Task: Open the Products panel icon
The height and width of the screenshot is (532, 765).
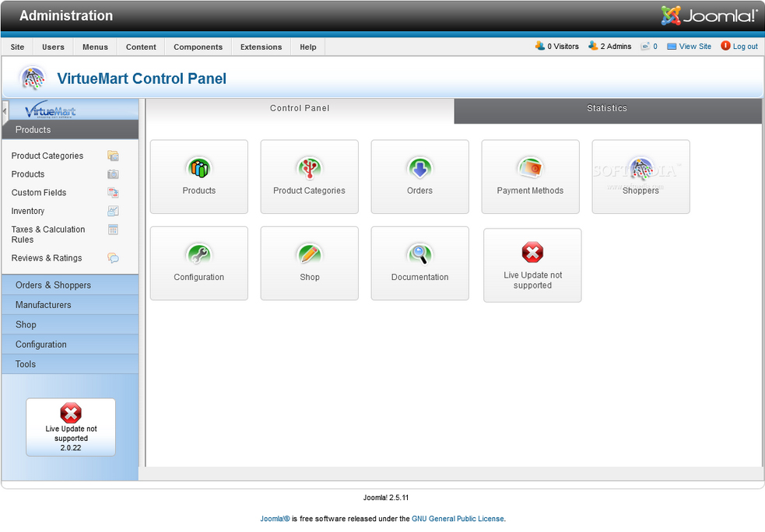Action: click(x=199, y=168)
